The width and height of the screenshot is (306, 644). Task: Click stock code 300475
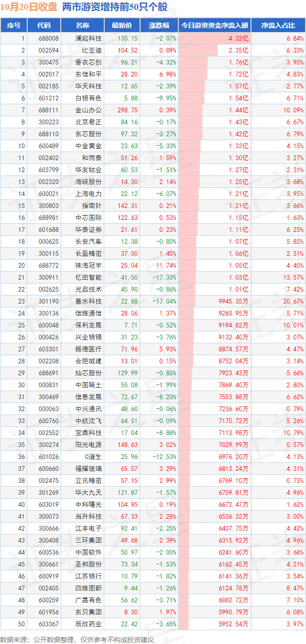coord(48,62)
